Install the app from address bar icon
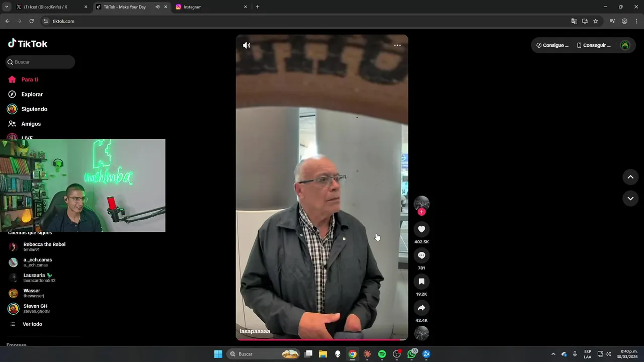Viewport: 644px width, 362px height. pyautogui.click(x=585, y=21)
